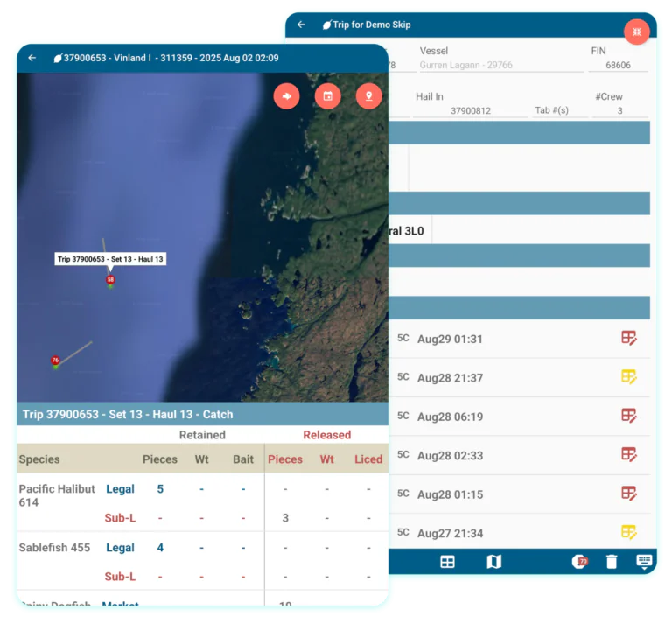
Task: Hide keyboard using bottom bar keyboard icon
Action: (x=644, y=562)
